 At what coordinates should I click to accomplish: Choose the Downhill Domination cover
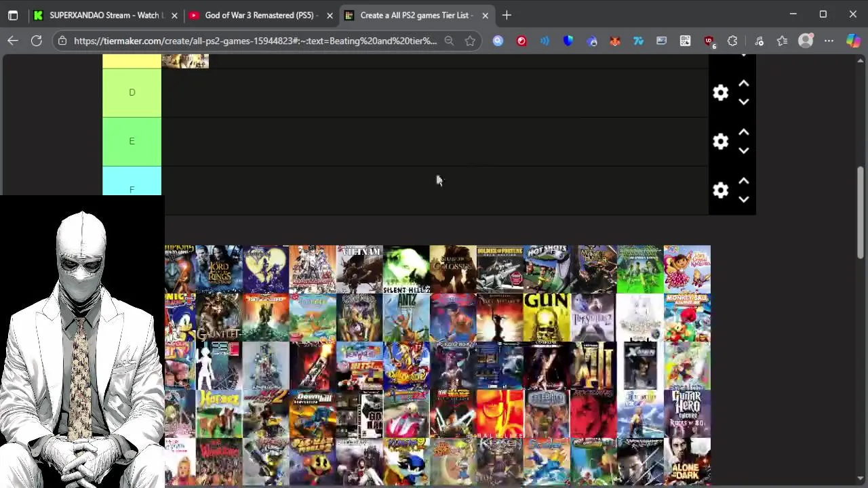click(313, 413)
